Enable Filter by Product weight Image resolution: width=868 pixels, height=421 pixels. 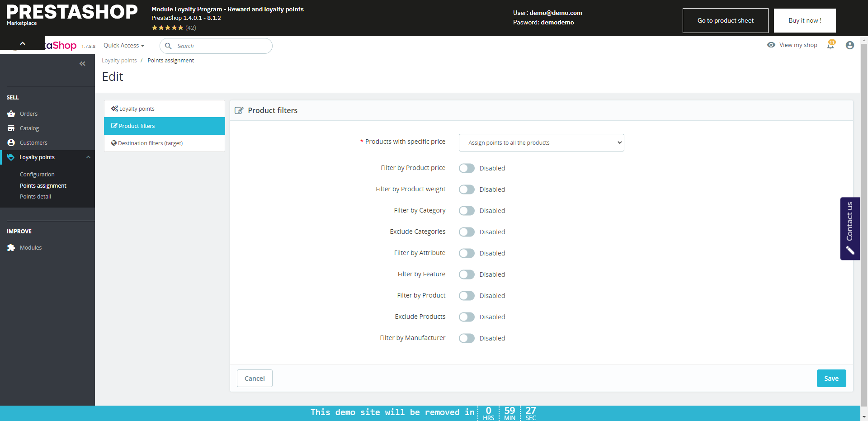[x=467, y=189]
